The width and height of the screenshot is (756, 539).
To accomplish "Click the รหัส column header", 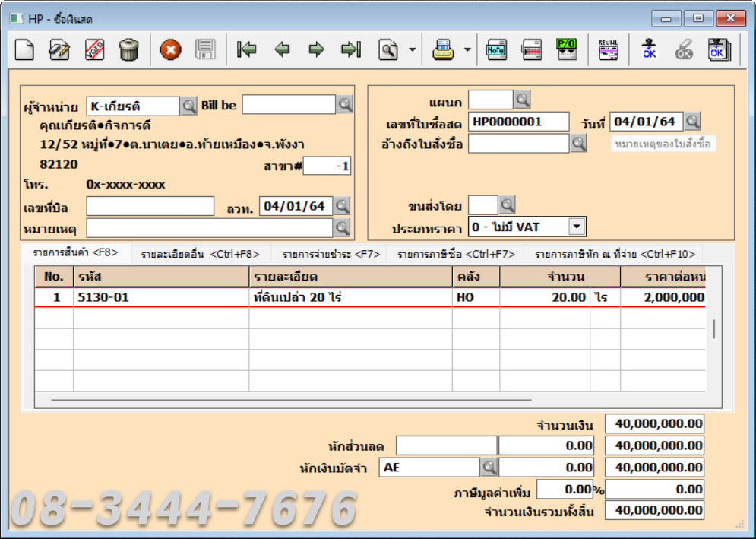I will (161, 277).
